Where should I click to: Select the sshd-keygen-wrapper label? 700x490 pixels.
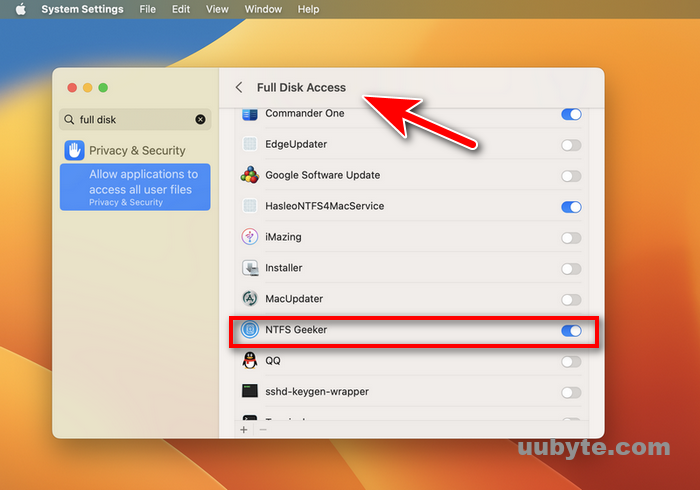pos(317,391)
